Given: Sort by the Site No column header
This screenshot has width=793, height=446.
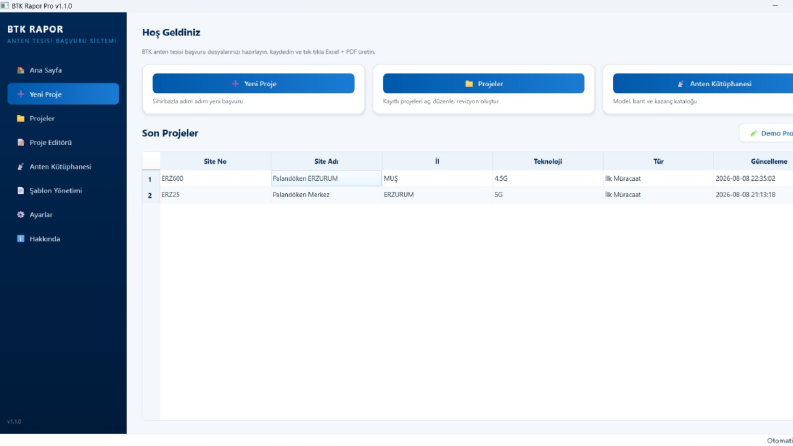Looking at the screenshot, I should [215, 161].
